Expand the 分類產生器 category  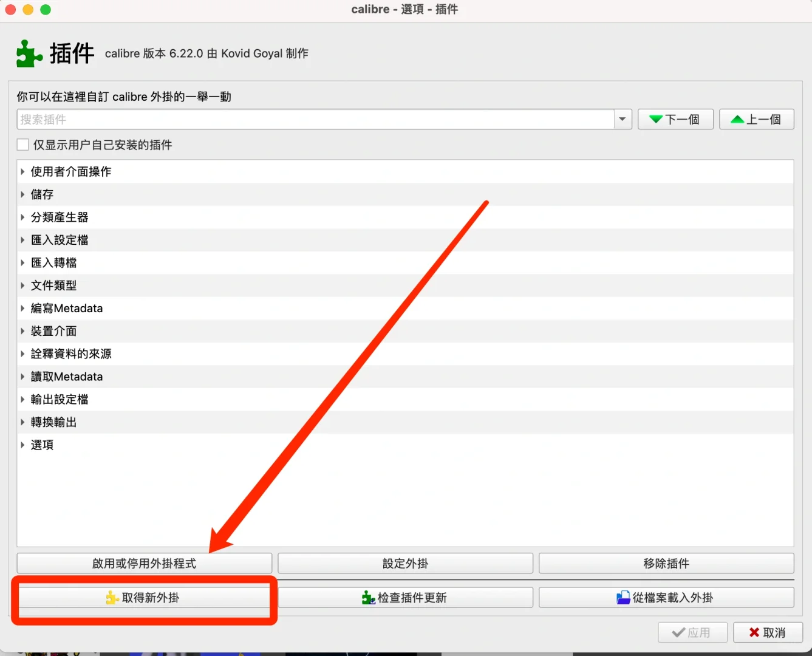click(22, 217)
